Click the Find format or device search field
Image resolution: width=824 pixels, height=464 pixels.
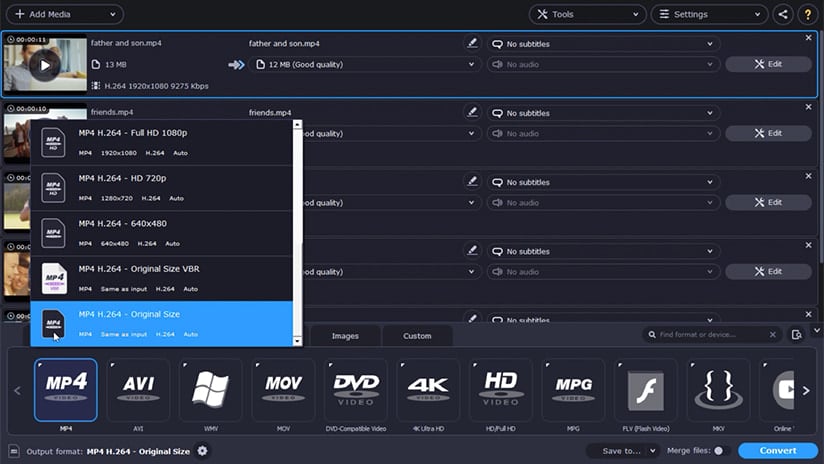coord(711,335)
